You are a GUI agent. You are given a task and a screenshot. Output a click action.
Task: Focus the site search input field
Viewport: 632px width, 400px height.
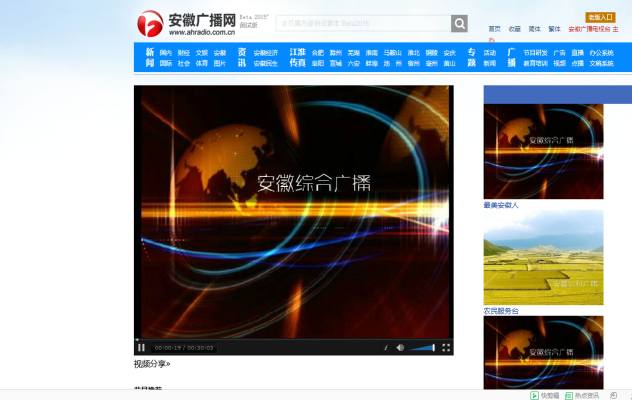(362, 23)
